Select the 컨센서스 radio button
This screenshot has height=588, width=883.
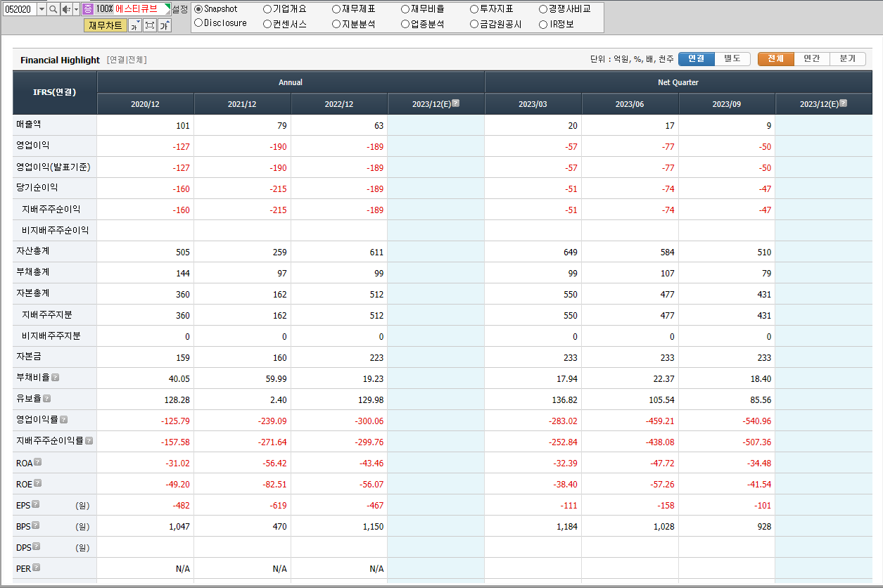267,23
